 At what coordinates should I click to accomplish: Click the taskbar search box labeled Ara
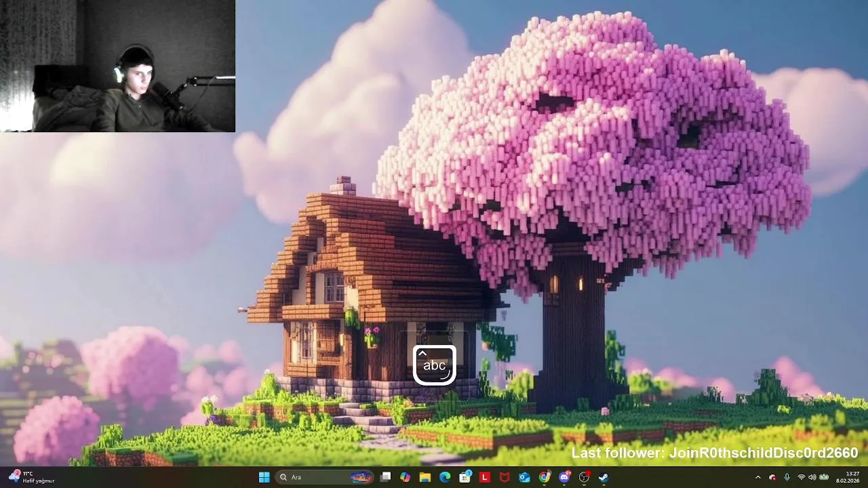point(325,477)
